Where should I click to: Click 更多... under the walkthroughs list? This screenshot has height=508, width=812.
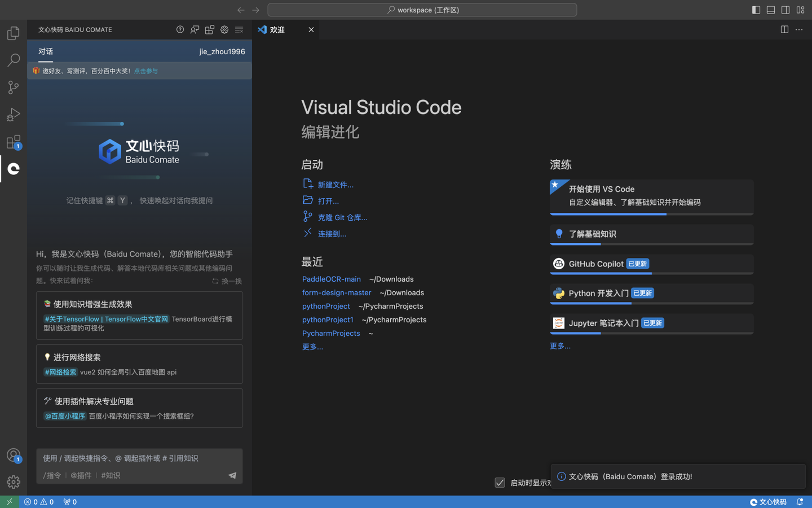[560, 345]
